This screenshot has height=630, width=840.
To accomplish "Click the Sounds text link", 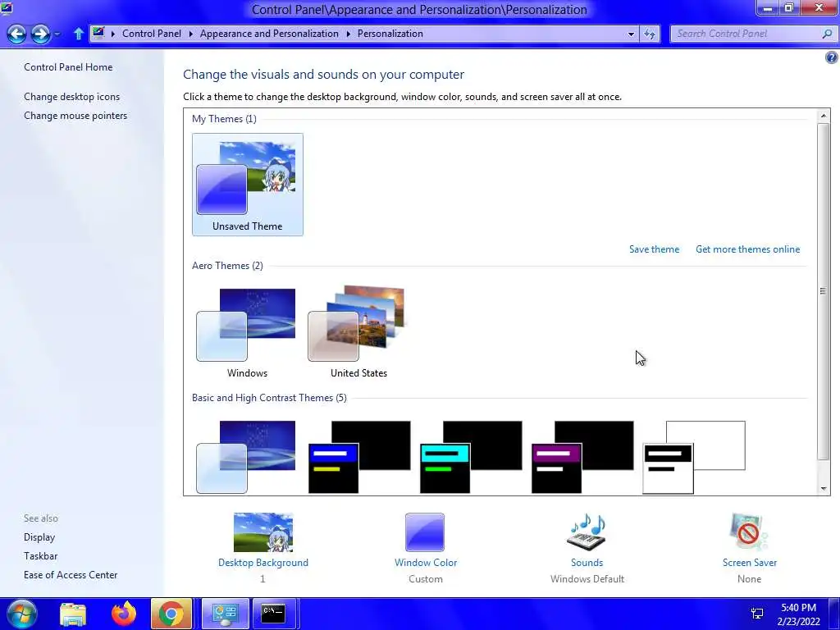I will click(x=587, y=563).
